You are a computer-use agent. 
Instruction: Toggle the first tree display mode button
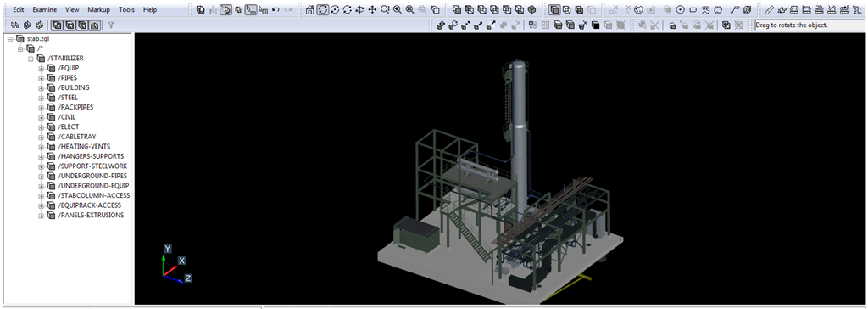tap(58, 25)
